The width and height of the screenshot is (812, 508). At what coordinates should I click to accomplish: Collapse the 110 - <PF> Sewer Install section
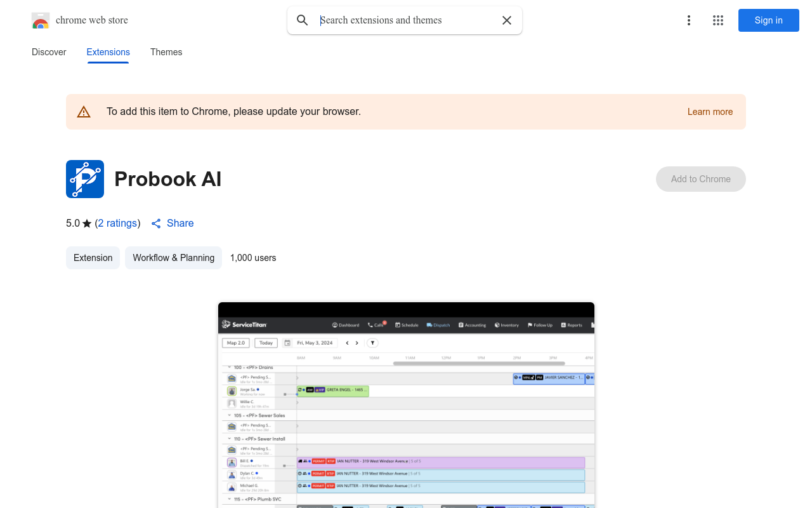pos(228,439)
